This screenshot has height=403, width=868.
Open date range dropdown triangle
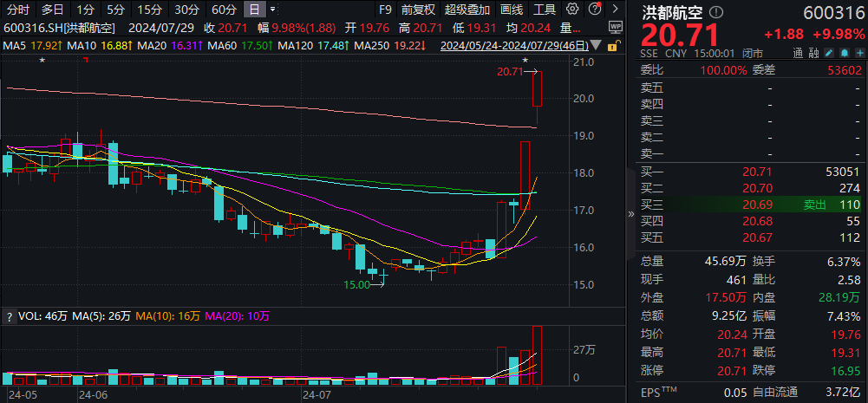tap(597, 45)
